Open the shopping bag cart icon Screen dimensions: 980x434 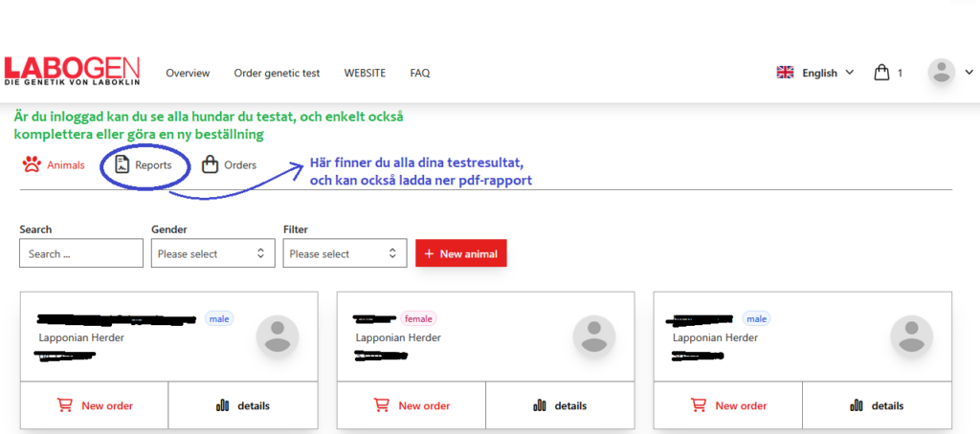(881, 73)
